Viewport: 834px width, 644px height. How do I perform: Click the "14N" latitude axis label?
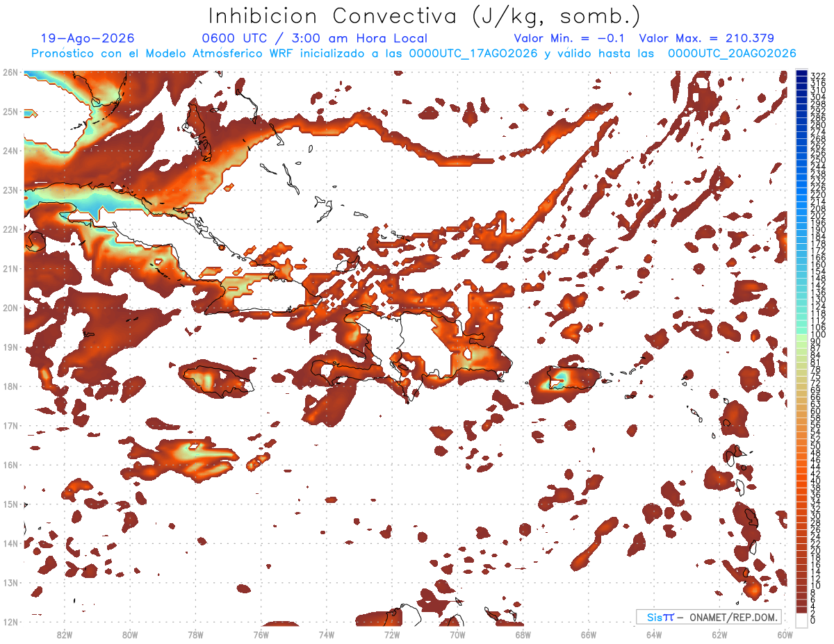point(10,543)
